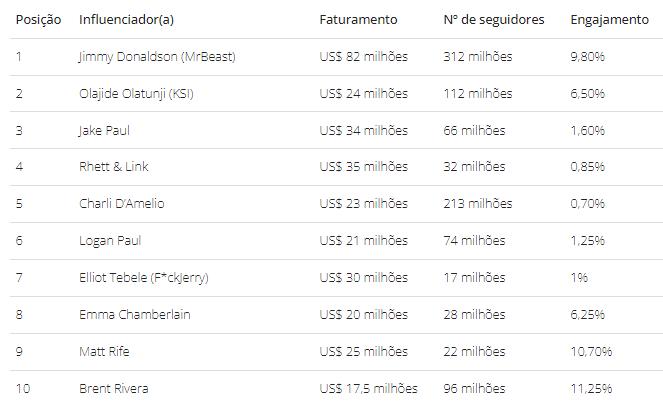Click the Posição column header
This screenshot has height=403, width=663.
point(38,20)
